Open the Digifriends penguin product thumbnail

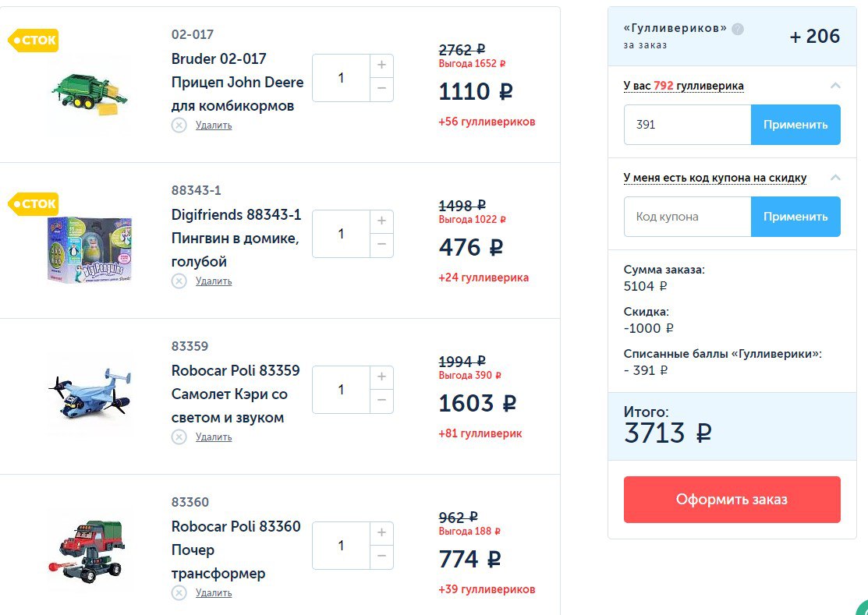click(90, 249)
